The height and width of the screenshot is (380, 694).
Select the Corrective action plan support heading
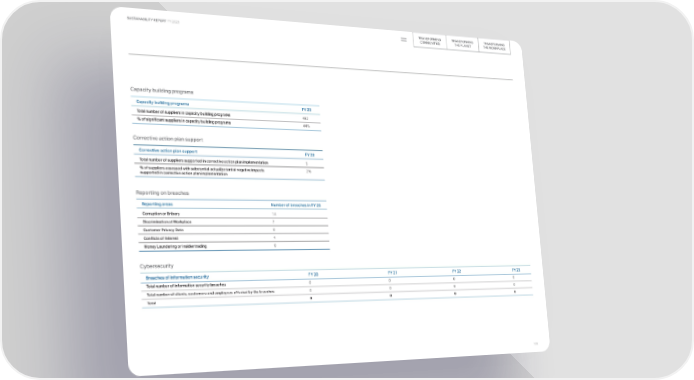pyautogui.click(x=168, y=139)
